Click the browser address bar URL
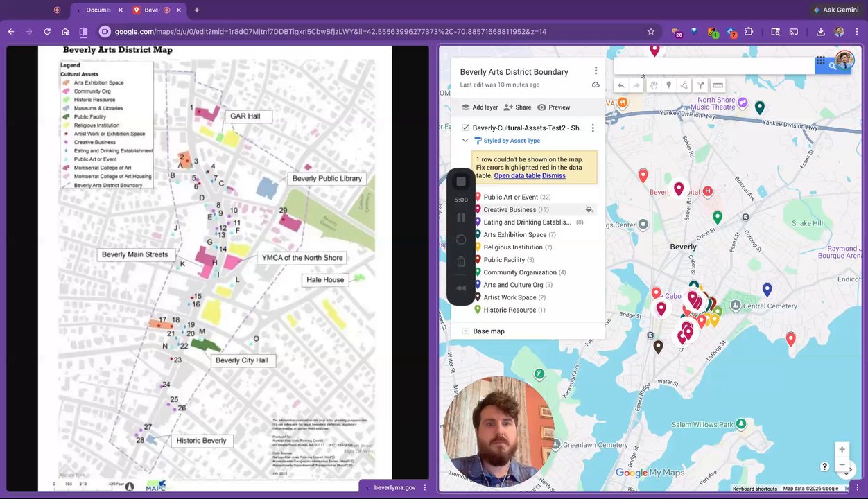This screenshot has height=499, width=868. point(330,32)
